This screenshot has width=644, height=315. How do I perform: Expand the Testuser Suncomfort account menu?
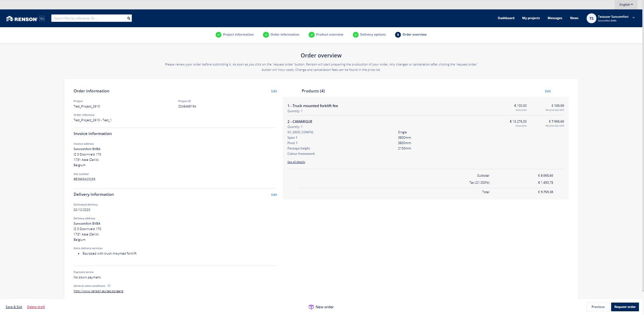coord(633,18)
